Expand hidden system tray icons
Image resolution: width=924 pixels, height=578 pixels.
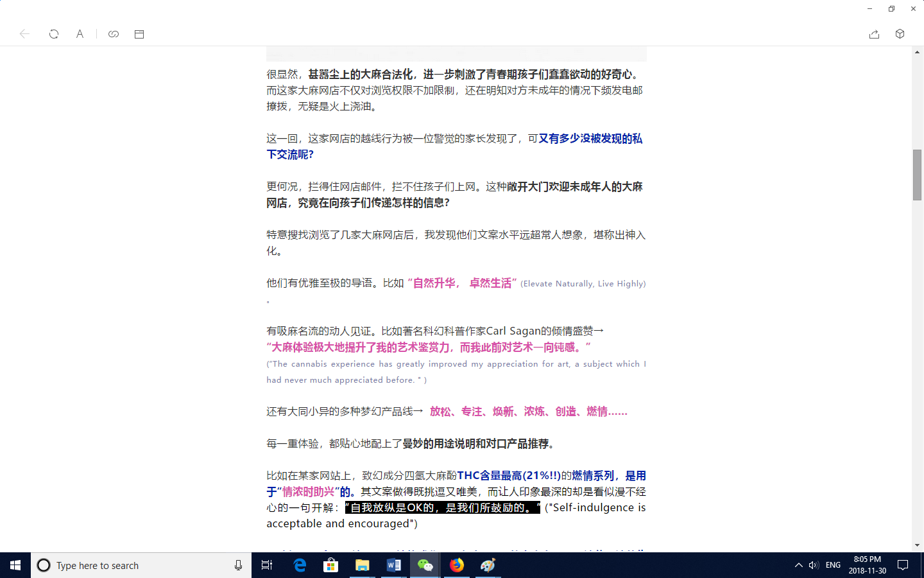click(x=798, y=565)
